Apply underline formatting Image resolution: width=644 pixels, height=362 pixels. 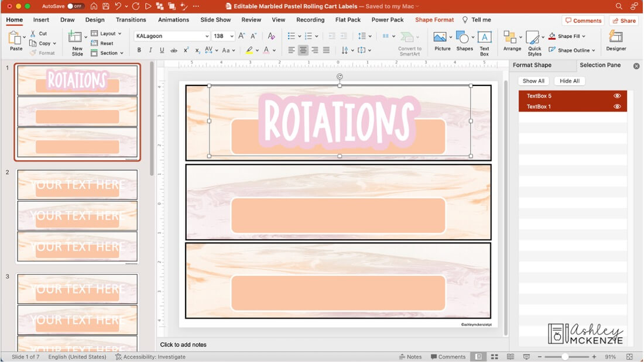tap(161, 50)
